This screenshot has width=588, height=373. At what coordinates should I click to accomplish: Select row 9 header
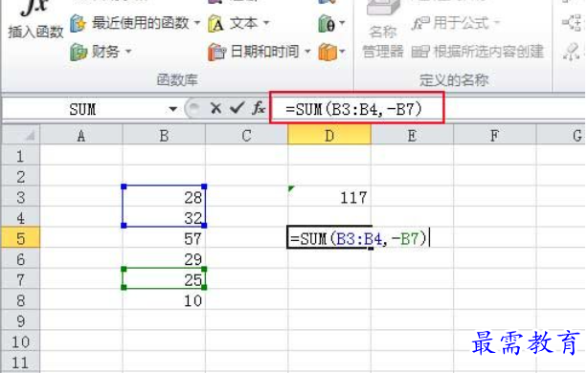(x=21, y=320)
